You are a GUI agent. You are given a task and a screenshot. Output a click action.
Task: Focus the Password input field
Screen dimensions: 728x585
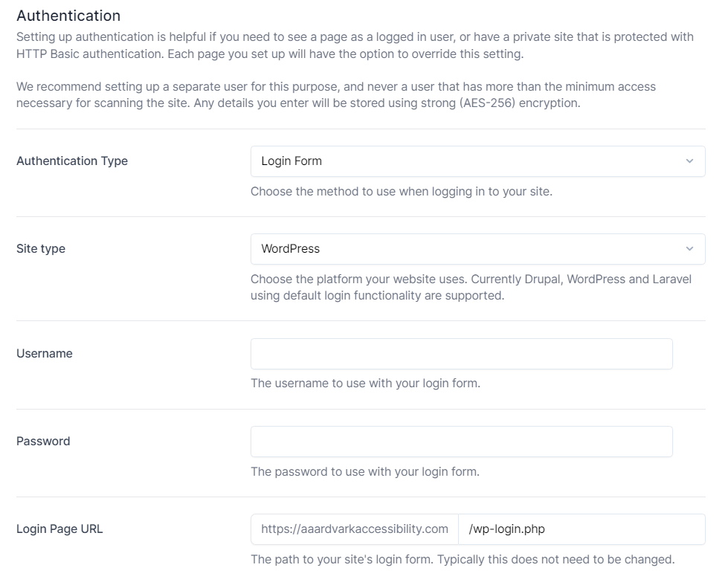point(461,442)
